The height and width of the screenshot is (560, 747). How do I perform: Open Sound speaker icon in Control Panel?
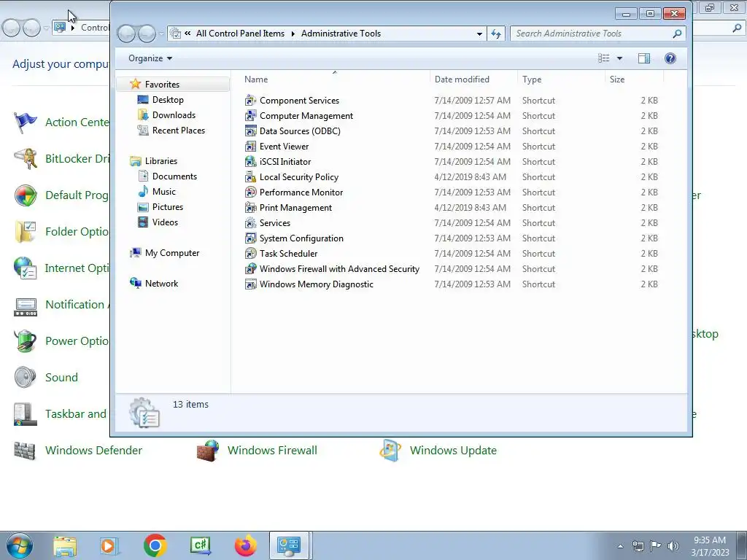25,377
